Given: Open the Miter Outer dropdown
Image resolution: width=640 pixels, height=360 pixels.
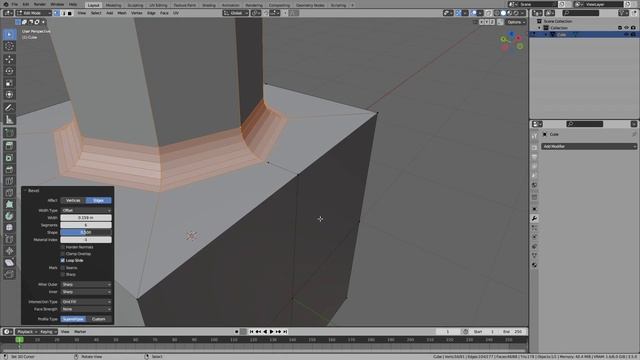Looking at the screenshot, I should coord(86,284).
